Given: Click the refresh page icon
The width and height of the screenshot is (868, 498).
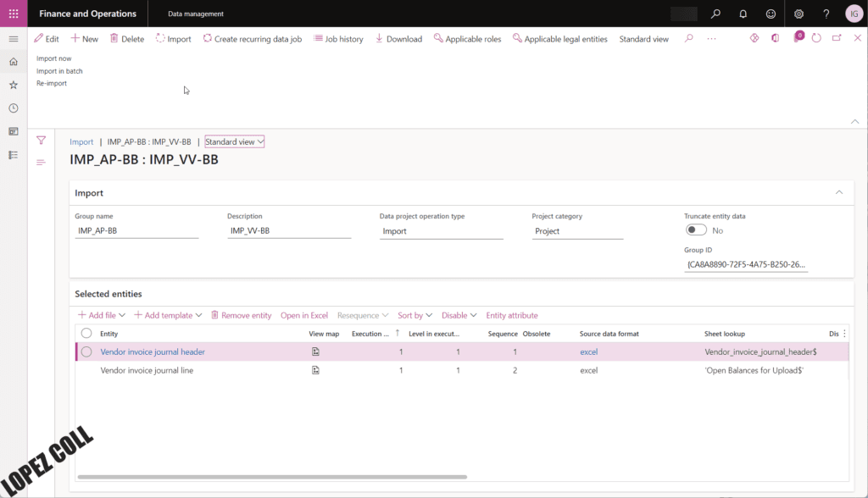Looking at the screenshot, I should click(816, 39).
